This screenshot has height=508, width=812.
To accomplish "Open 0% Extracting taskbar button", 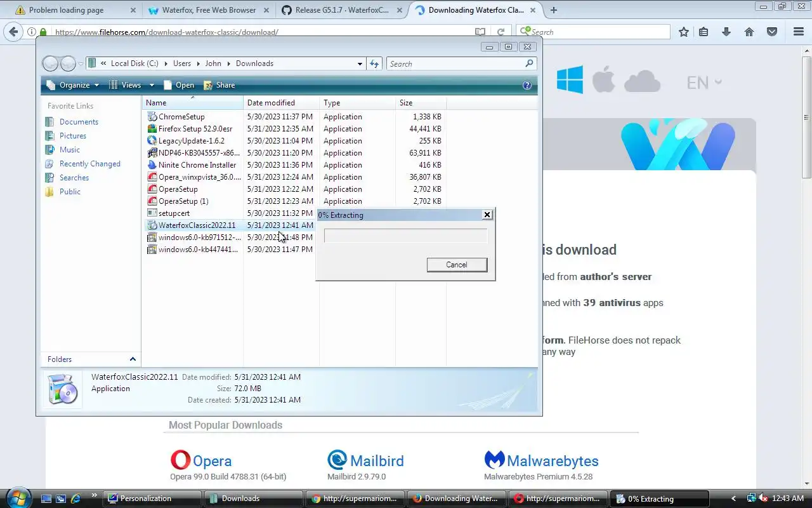I will click(658, 498).
